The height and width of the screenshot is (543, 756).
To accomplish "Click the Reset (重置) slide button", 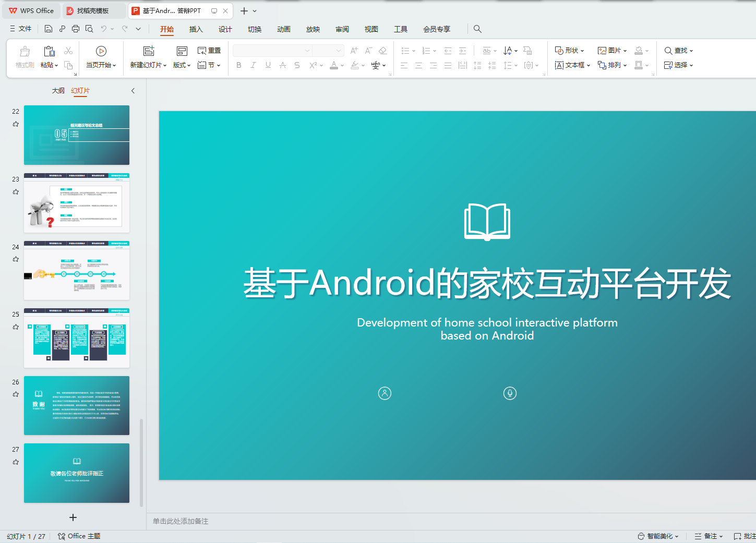I will pyautogui.click(x=209, y=51).
